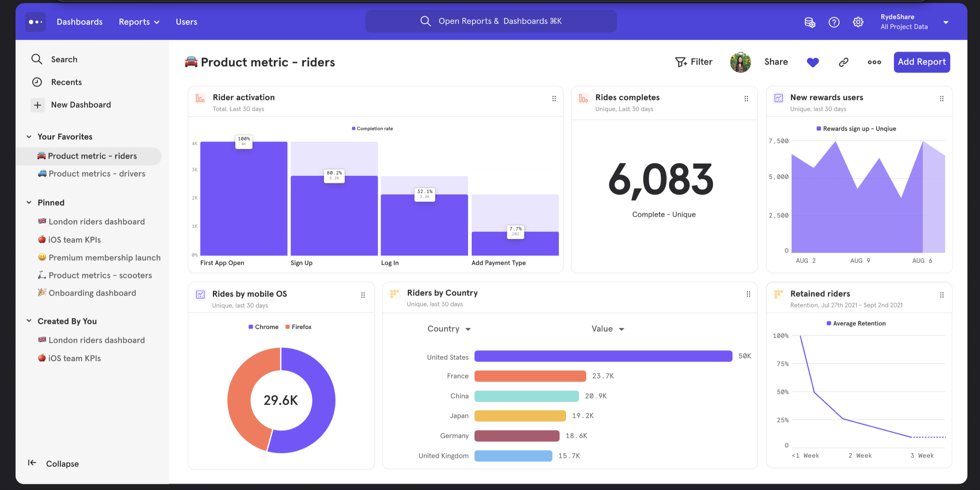The width and height of the screenshot is (980, 490).
Task: Expand the Reports dropdown menu
Action: coord(139,22)
